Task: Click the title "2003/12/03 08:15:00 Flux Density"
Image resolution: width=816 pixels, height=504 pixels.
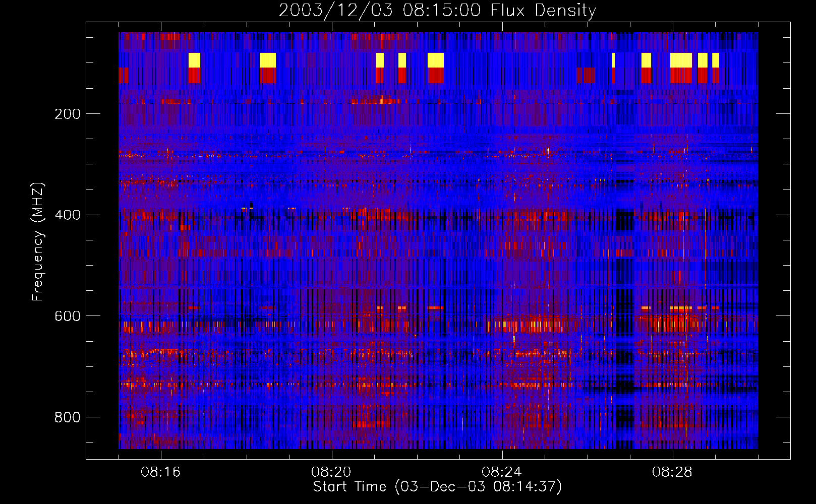Action: coord(438,10)
